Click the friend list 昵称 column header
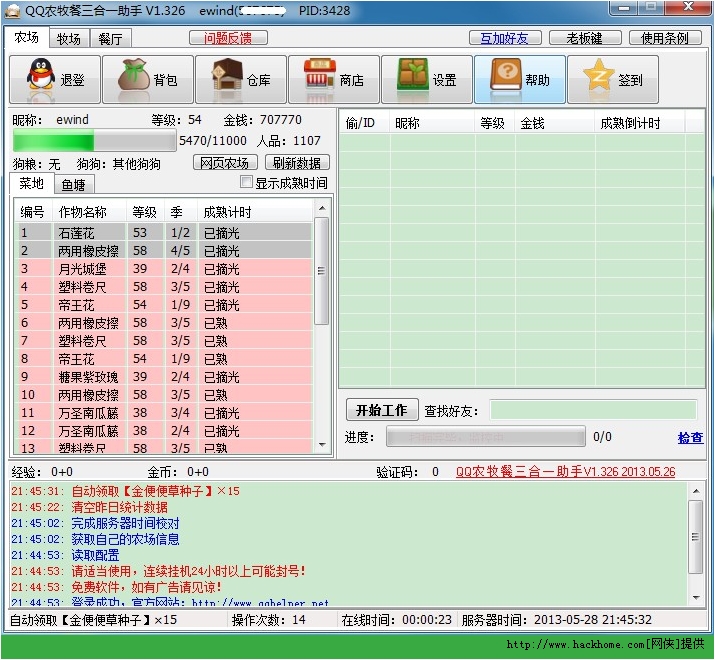 pos(431,123)
